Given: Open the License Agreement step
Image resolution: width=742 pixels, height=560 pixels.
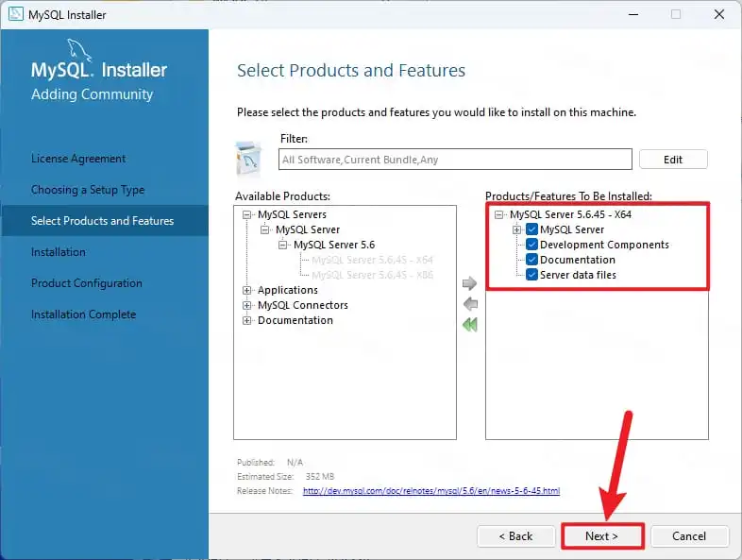Looking at the screenshot, I should pyautogui.click(x=78, y=159).
